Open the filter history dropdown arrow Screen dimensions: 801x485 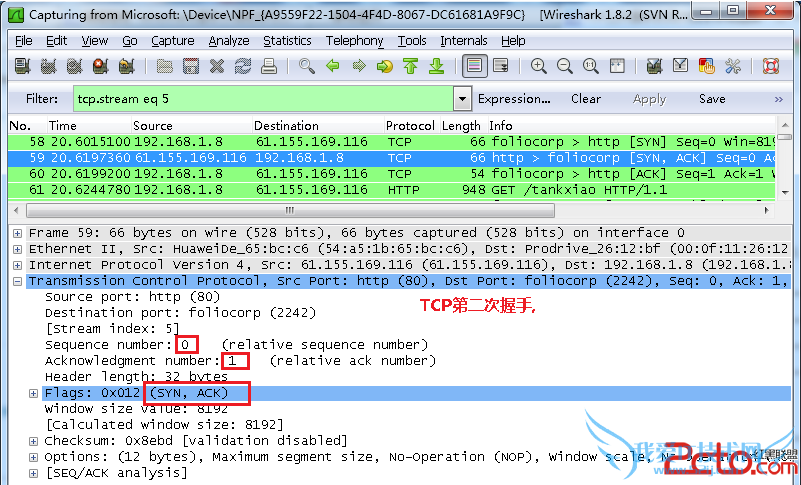(462, 99)
